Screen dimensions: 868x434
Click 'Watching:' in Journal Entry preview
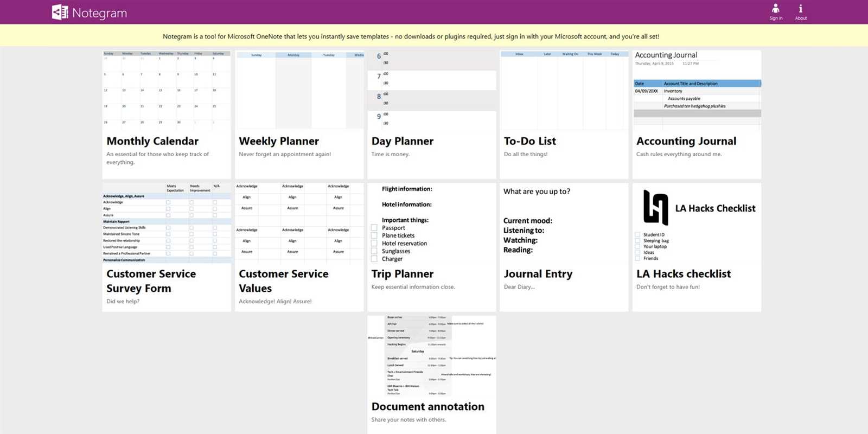[520, 240]
